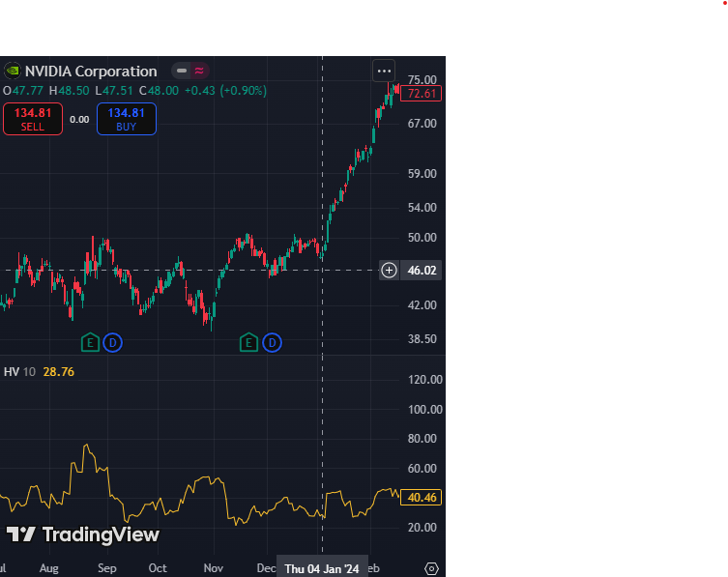The height and width of the screenshot is (577, 728).
Task: Select the HV 10 indicator label
Action: point(19,371)
